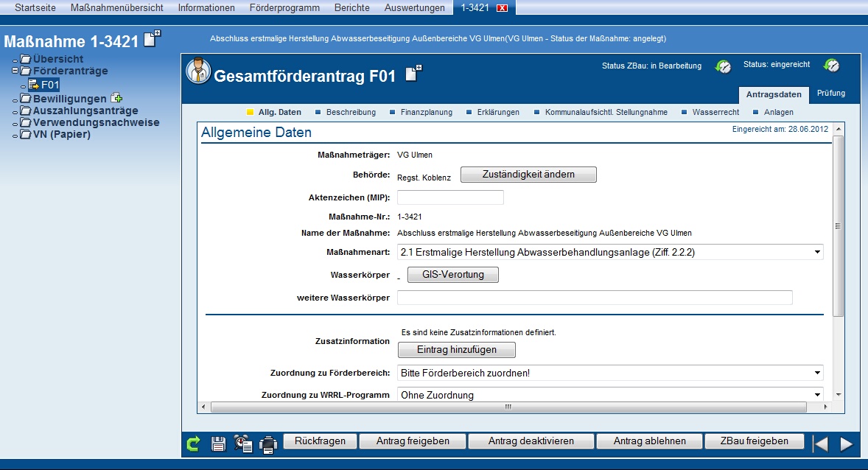The height and width of the screenshot is (470, 868).
Task: Select F01 in the Förderanträge tree
Action: click(50, 85)
